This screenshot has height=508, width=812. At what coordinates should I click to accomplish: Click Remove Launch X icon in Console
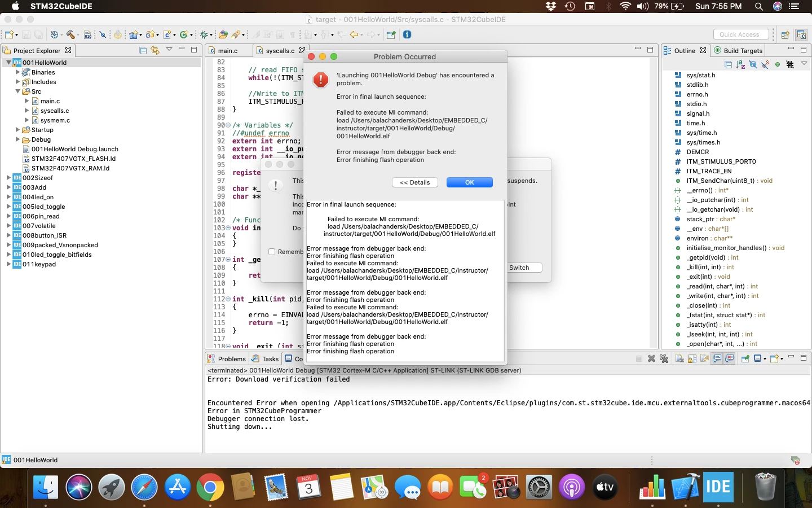652,358
